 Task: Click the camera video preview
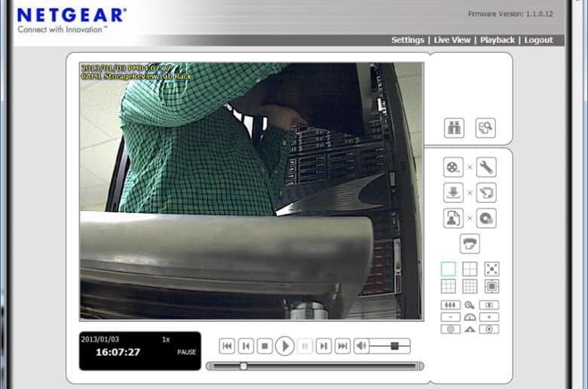tap(251, 191)
